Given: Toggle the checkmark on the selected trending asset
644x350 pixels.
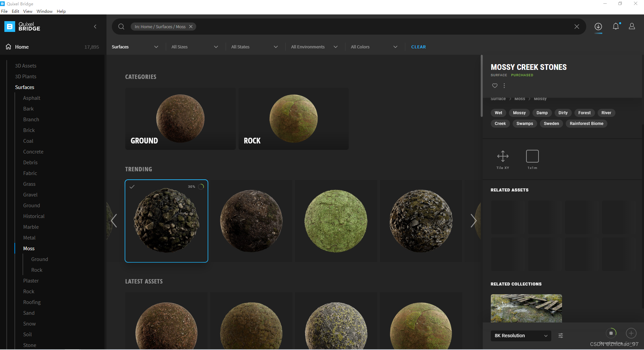Looking at the screenshot, I should (132, 187).
